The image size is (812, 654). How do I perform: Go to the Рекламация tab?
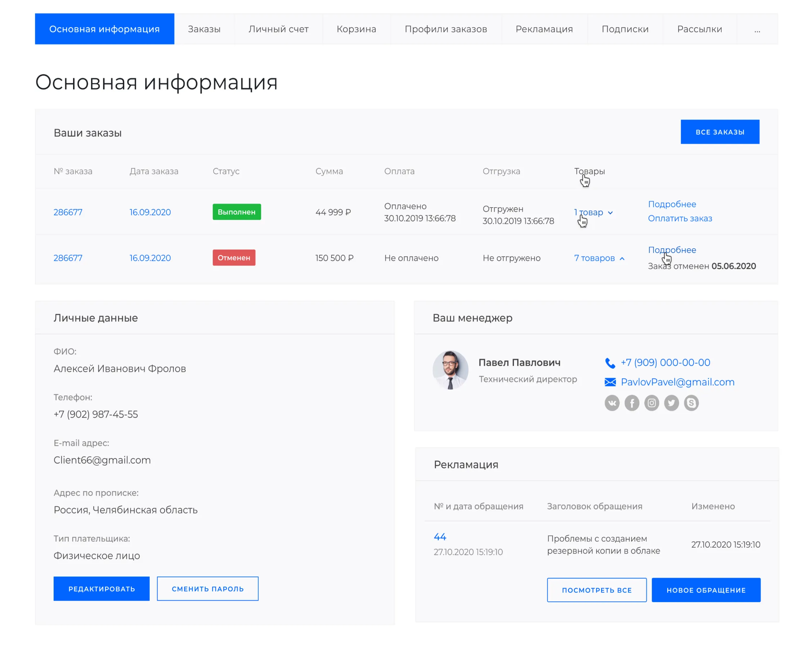[543, 29]
